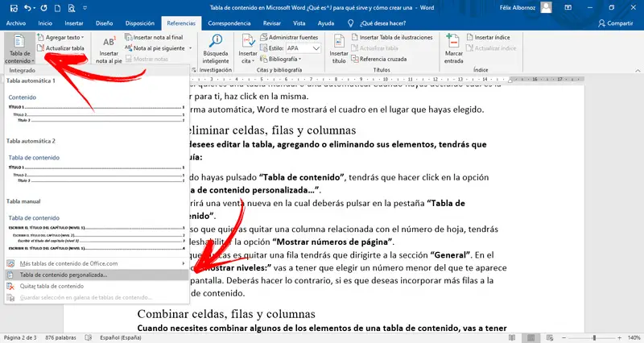Adjust the zoom slider handle
644x343 pixels.
(x=594, y=337)
